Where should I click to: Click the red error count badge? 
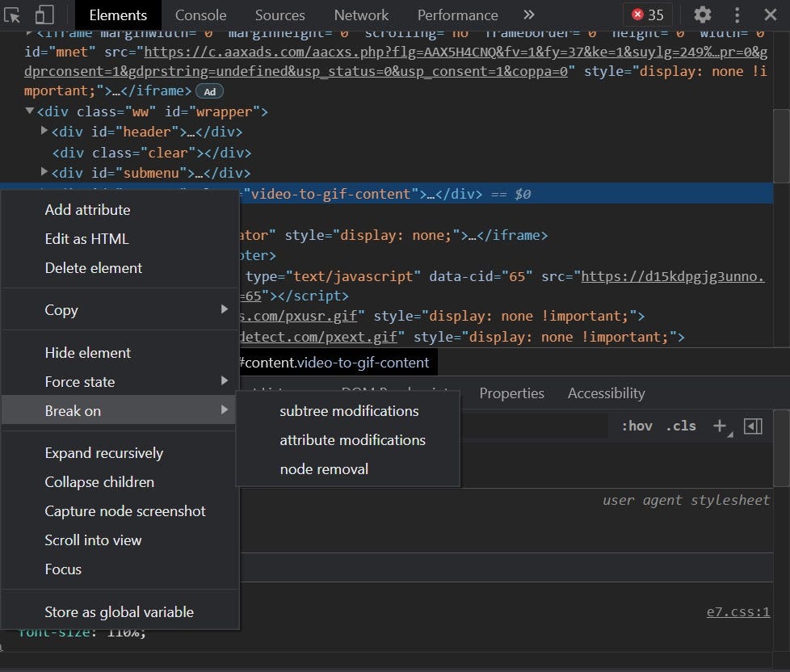coord(648,15)
